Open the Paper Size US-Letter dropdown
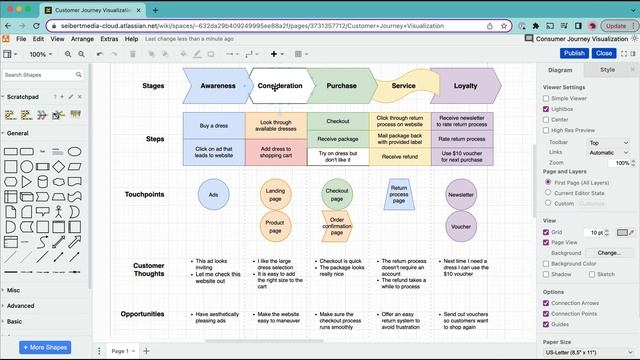Viewport: 640px width, 360px height. click(x=589, y=352)
